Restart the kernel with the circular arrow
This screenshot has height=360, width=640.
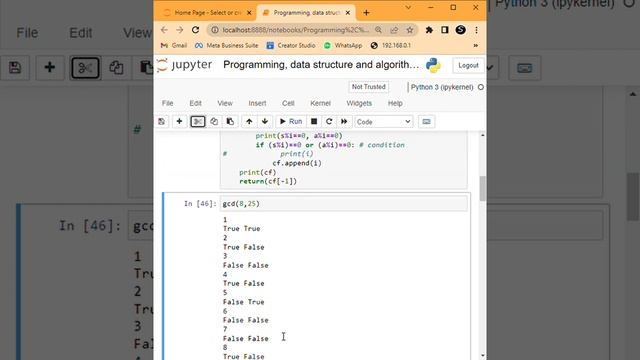(x=329, y=122)
